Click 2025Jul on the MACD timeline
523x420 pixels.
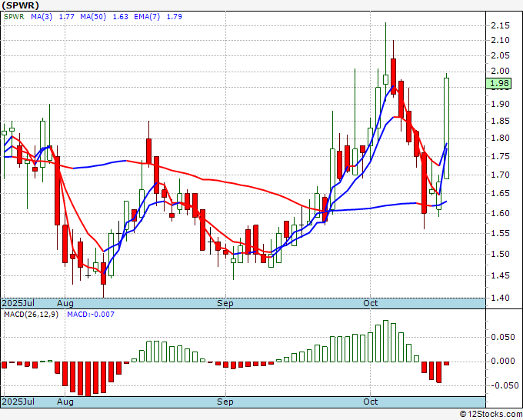pyautogui.click(x=18, y=402)
